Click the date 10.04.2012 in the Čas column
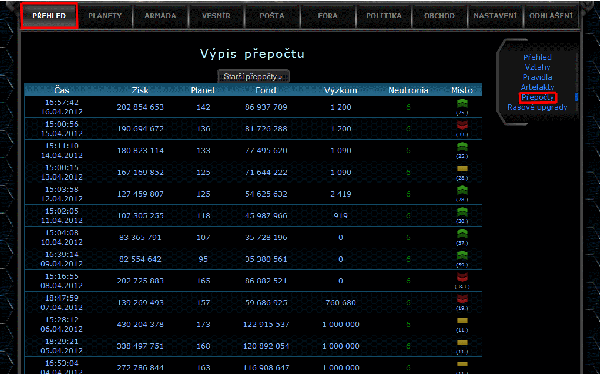Screen dimensions: 600x374 (x=62, y=242)
